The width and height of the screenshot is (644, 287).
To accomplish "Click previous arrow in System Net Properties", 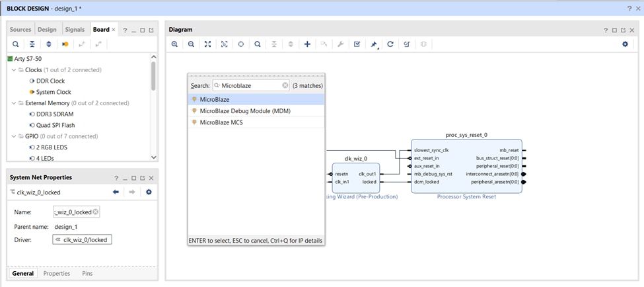I will tap(116, 192).
